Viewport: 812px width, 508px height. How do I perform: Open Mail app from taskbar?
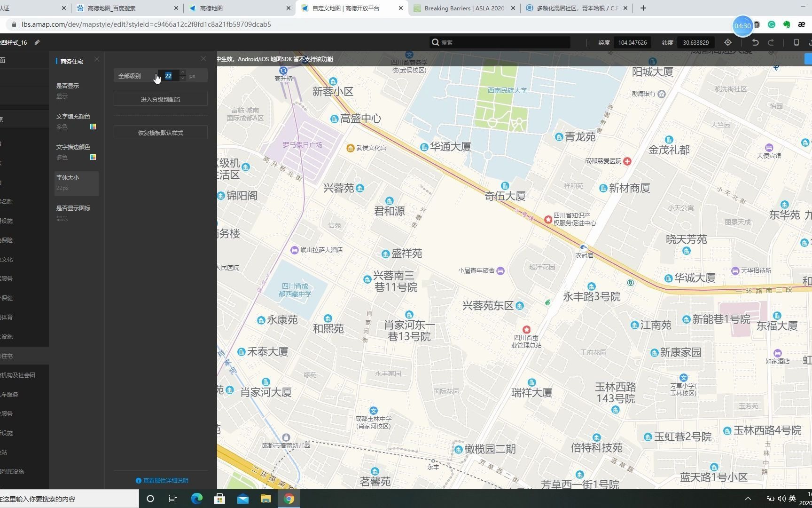[x=243, y=499]
